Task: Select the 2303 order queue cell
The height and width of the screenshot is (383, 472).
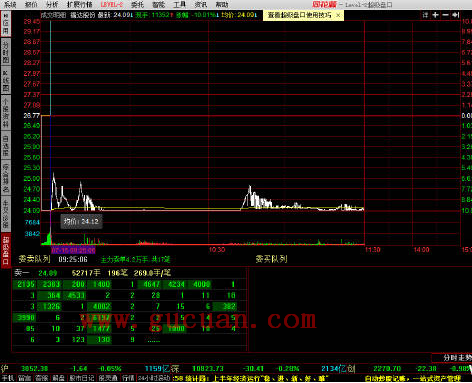Action: 50,284
